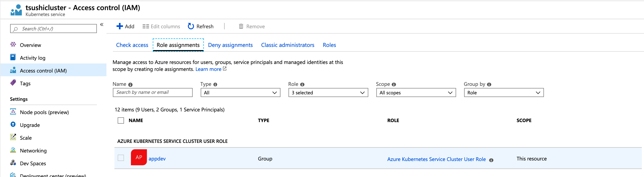Screen dimensions: 644x177
Task: Click the Edit columns button
Action: tap(161, 26)
